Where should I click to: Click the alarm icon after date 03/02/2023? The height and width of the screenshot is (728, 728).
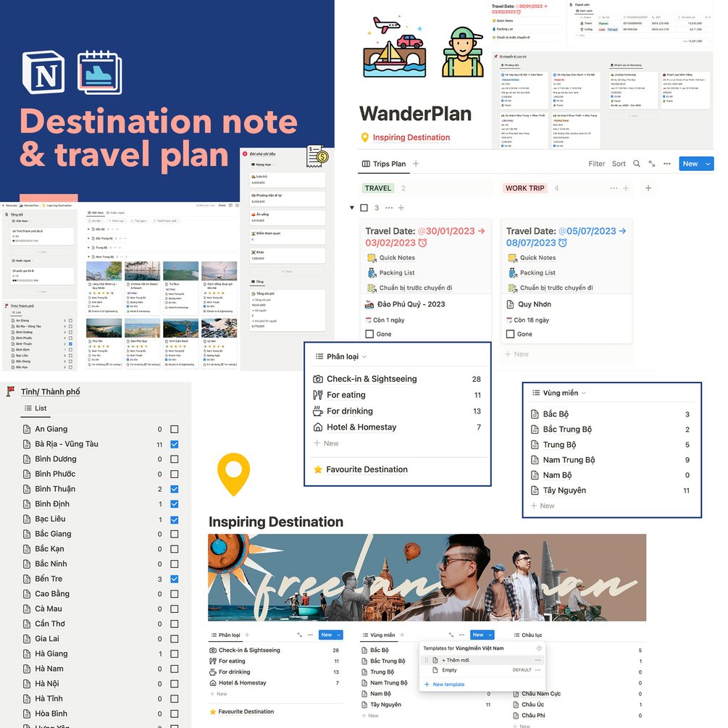click(x=422, y=243)
